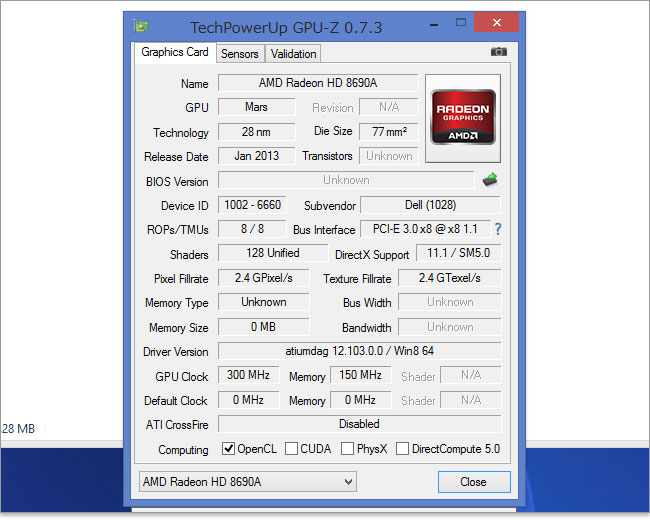Click the Bus Width Unknown field

pos(450,302)
